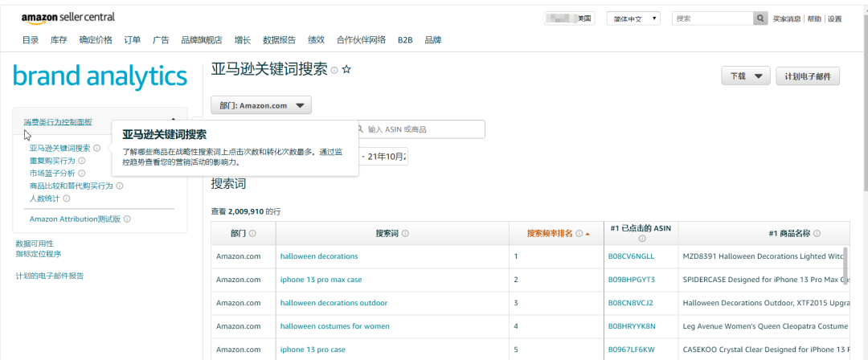This screenshot has height=360, width=868.
Task: Open 指标定位程序 link
Action: click(39, 254)
